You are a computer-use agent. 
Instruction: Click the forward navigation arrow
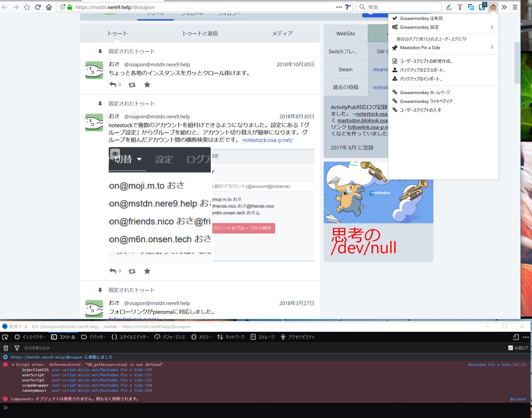tap(16, 7)
